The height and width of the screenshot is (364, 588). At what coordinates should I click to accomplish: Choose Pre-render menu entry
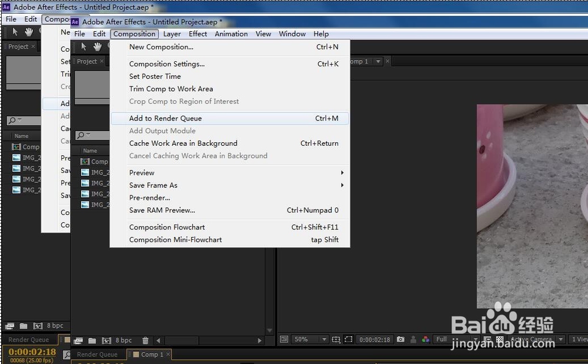point(230,198)
